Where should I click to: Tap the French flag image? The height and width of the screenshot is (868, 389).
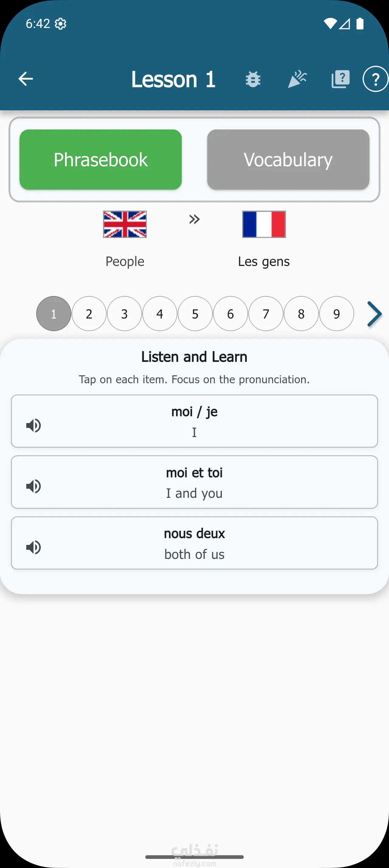point(264,224)
